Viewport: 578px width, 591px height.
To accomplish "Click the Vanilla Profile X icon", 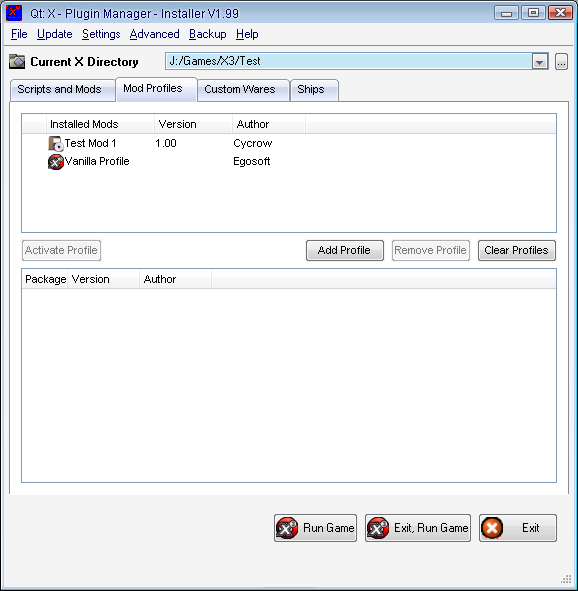I will click(x=56, y=162).
